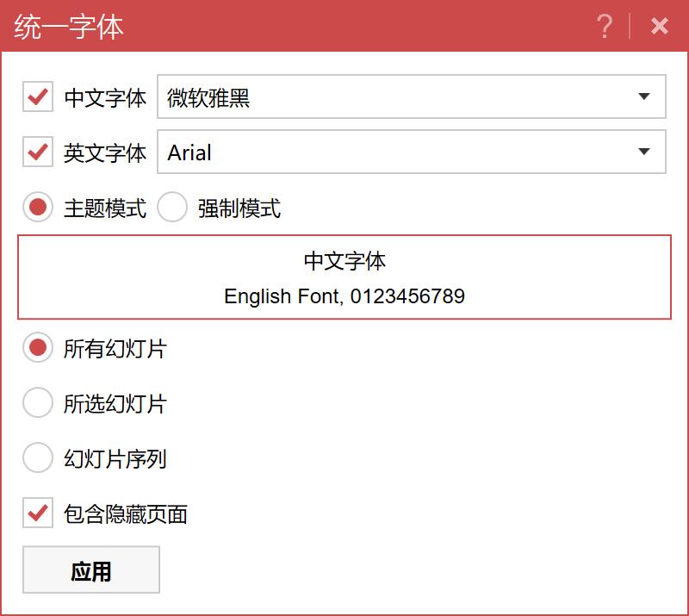Open the English font dropdown arrow
689x616 pixels.
(643, 152)
